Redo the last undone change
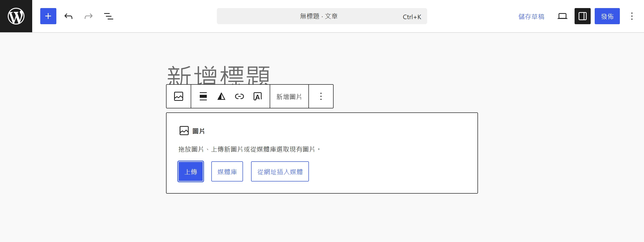Image resolution: width=644 pixels, height=242 pixels. pos(89,16)
